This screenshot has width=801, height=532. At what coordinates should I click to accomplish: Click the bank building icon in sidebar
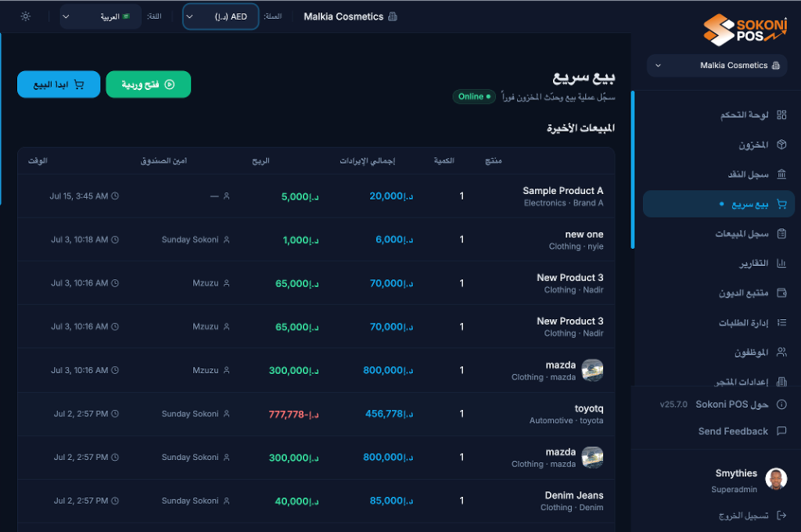[781, 174]
